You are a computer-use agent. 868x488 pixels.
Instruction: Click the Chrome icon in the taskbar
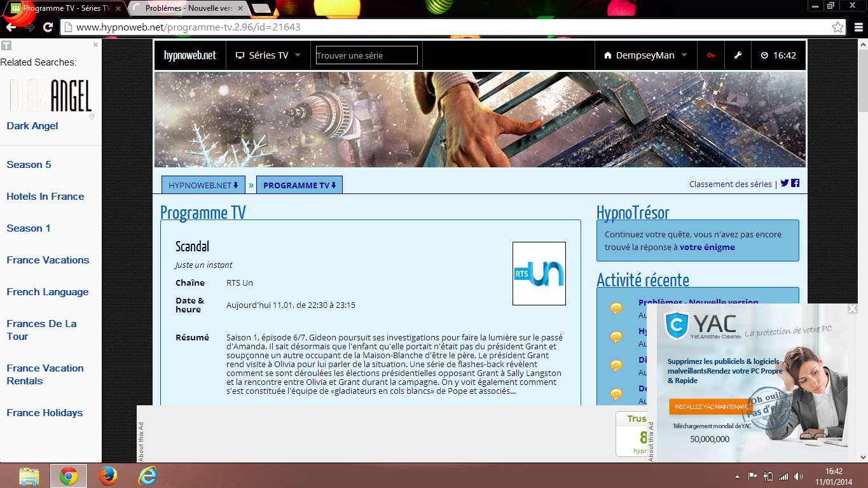pos(69,476)
